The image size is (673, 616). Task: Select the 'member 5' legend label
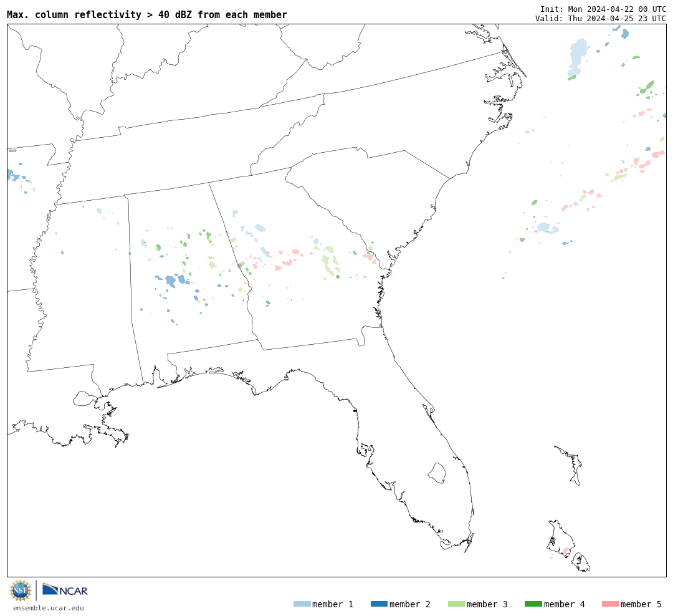(x=641, y=604)
